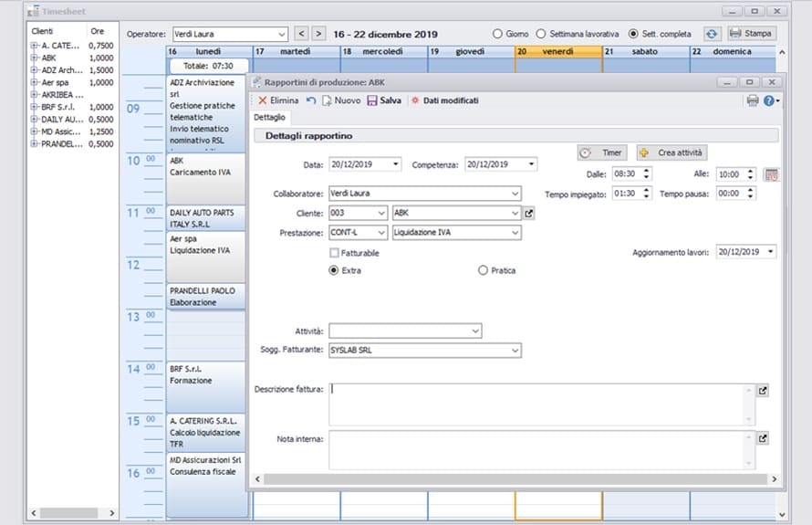The height and width of the screenshot is (525, 812).
Task: Click Nuovo in the rapportino toolbar
Action: (339, 100)
